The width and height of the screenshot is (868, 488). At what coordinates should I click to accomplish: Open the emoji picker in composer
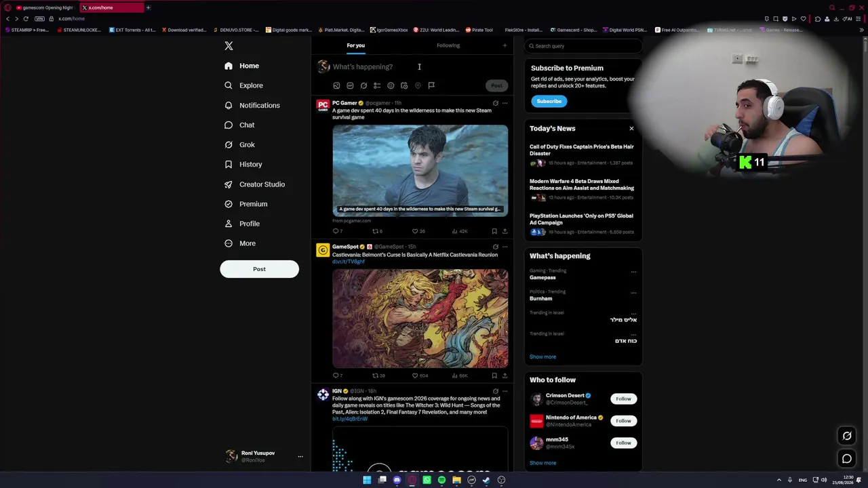pyautogui.click(x=391, y=85)
